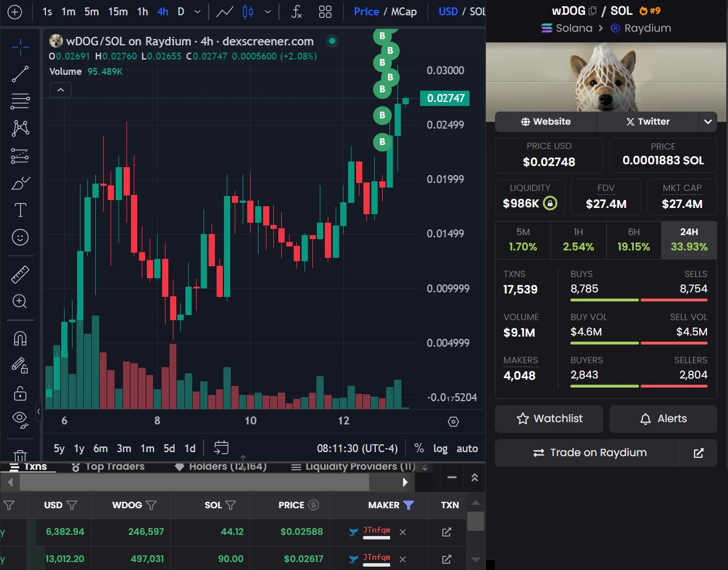Screen dimensions: 728x570
Task: Switch the chart to MCap display
Action: [x=404, y=11]
